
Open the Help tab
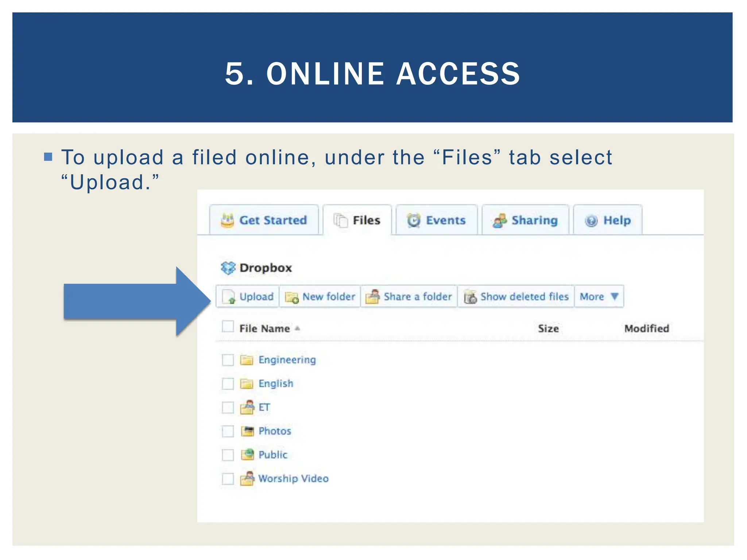coord(608,220)
